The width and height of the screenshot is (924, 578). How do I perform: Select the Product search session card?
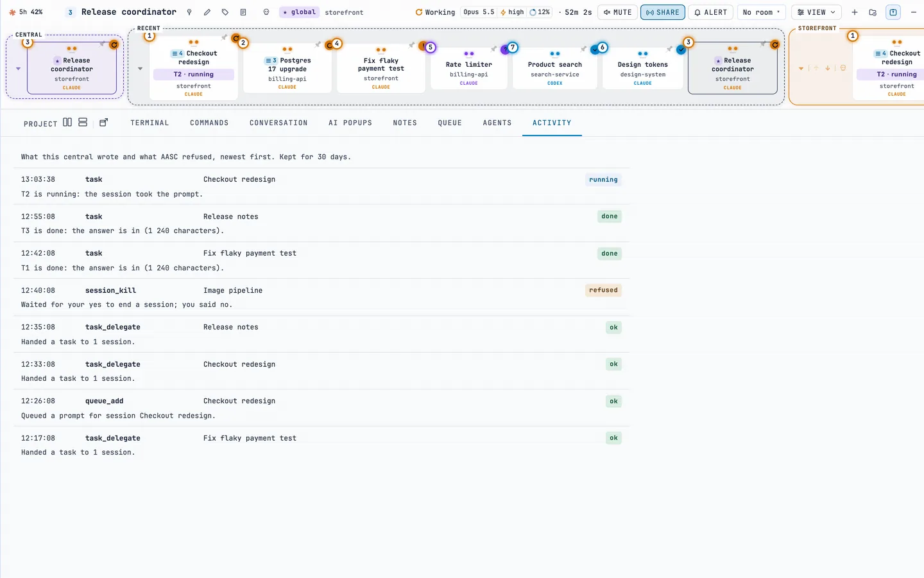tap(555, 69)
